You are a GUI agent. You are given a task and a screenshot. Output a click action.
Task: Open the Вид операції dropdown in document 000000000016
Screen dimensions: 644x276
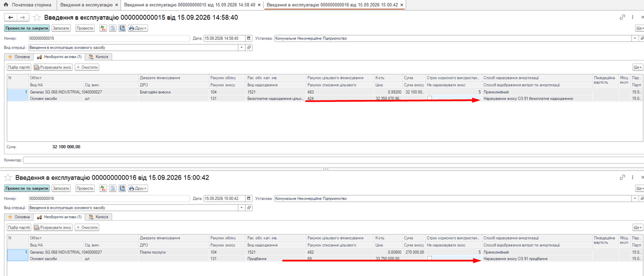[x=242, y=208]
